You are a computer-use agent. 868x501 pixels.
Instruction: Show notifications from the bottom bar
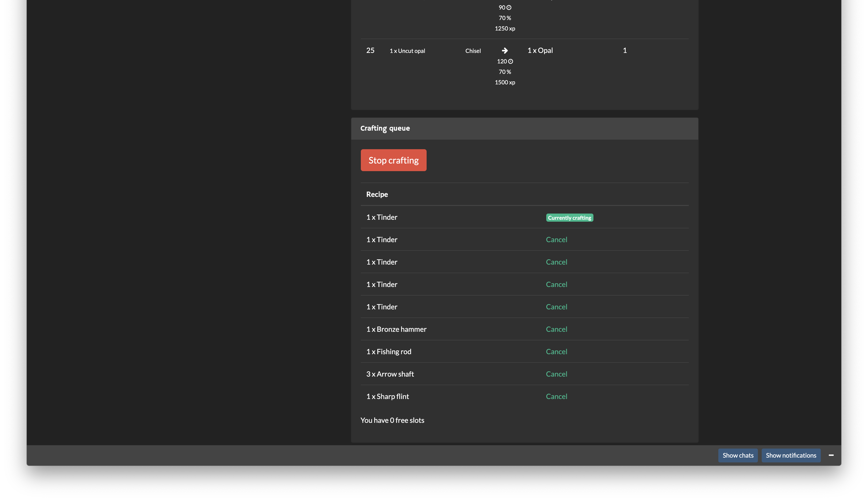791,455
